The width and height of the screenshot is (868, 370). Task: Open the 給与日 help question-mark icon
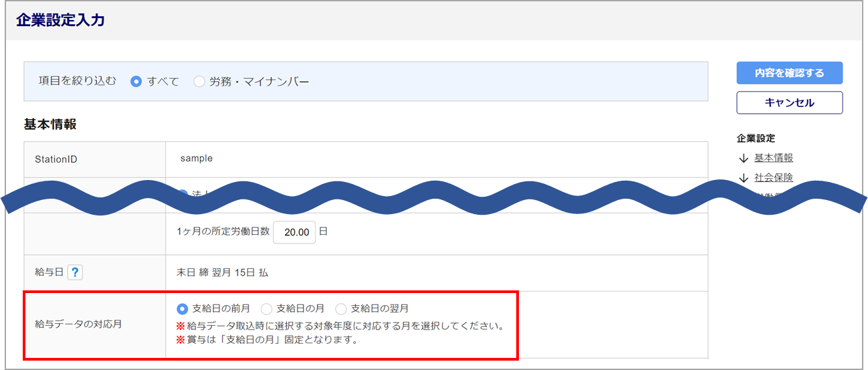point(75,272)
